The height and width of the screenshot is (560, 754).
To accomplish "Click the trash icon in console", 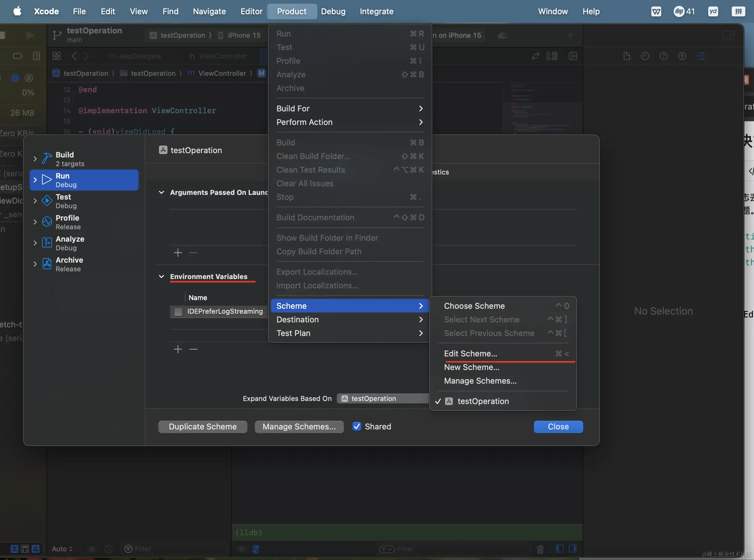I will coord(540,549).
